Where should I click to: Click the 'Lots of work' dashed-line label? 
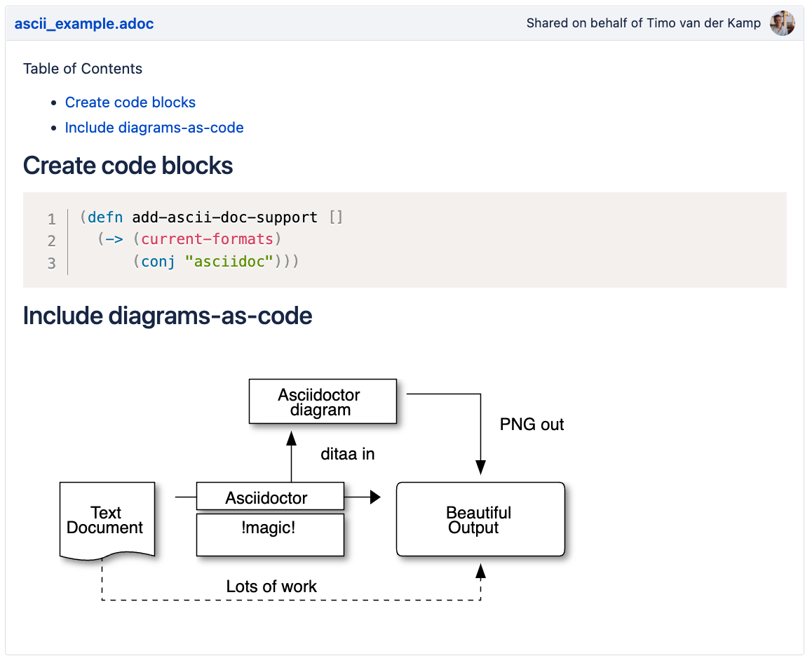(271, 587)
